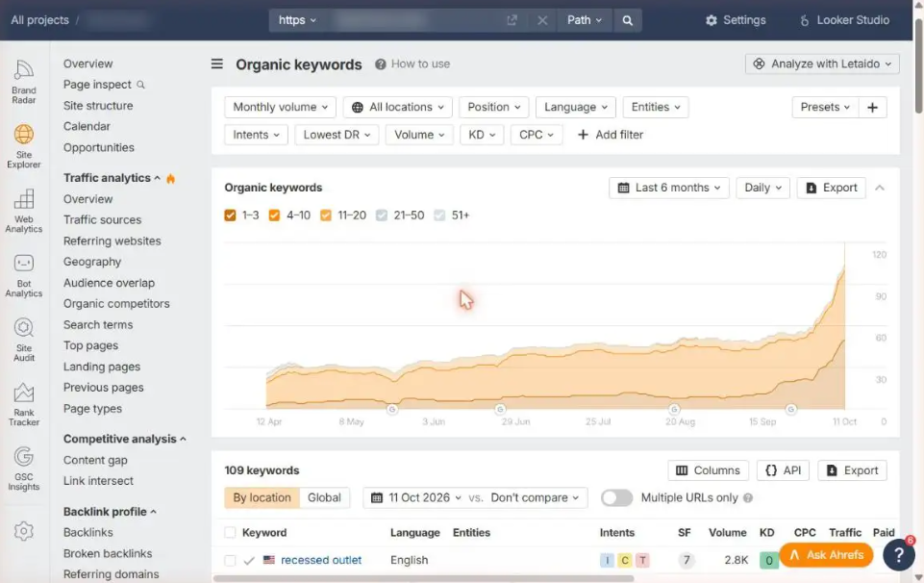Toggle sidebar with hamburger menu icon
Screen dimensions: 924x583
(x=217, y=63)
